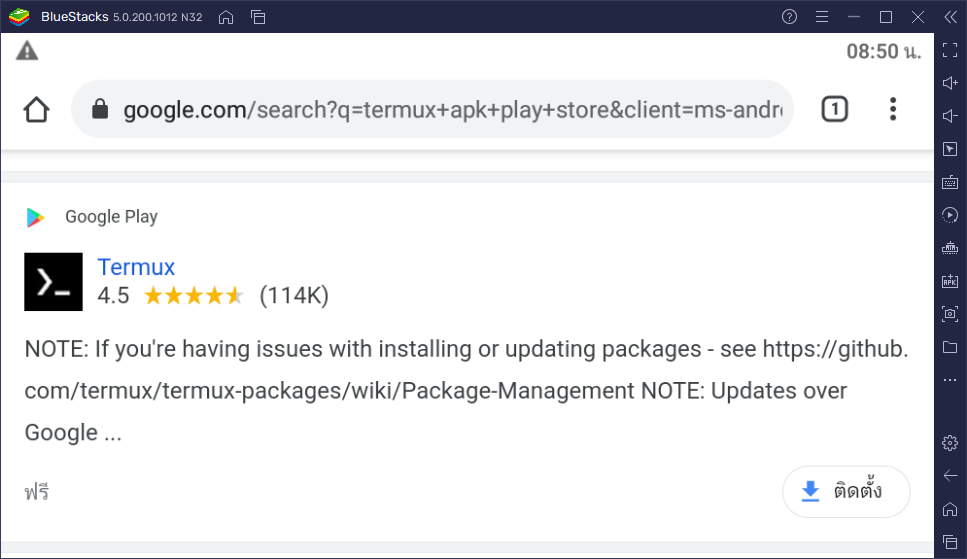
Task: Go back using sidebar arrow icon
Action: point(950,476)
